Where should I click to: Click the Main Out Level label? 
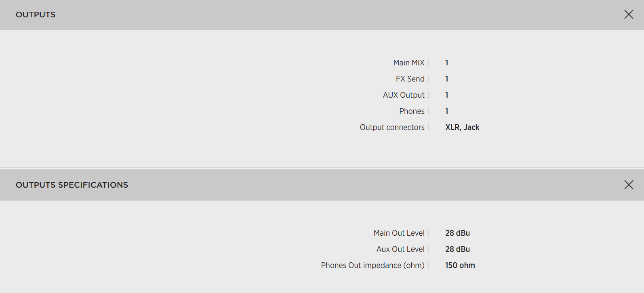point(399,233)
